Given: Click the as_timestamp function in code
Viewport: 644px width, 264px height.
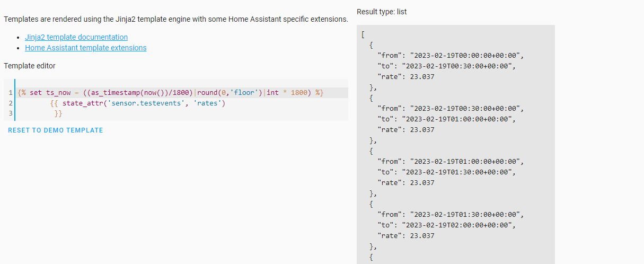Looking at the screenshot, I should [x=115, y=93].
